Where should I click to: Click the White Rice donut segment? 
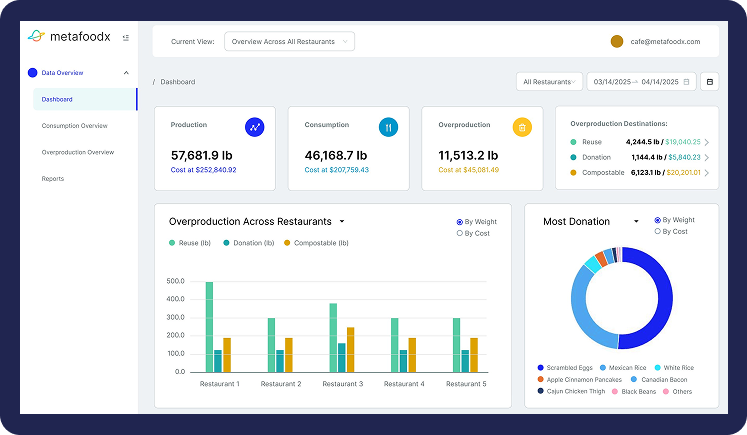click(593, 263)
